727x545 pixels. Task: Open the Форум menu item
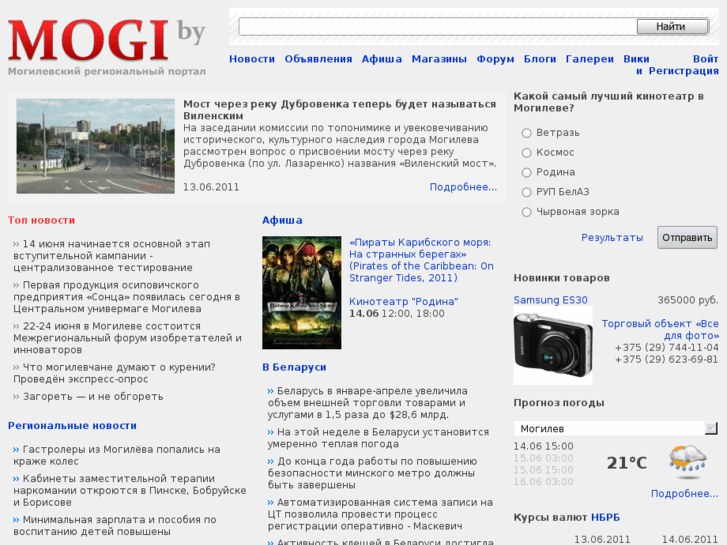click(495, 59)
